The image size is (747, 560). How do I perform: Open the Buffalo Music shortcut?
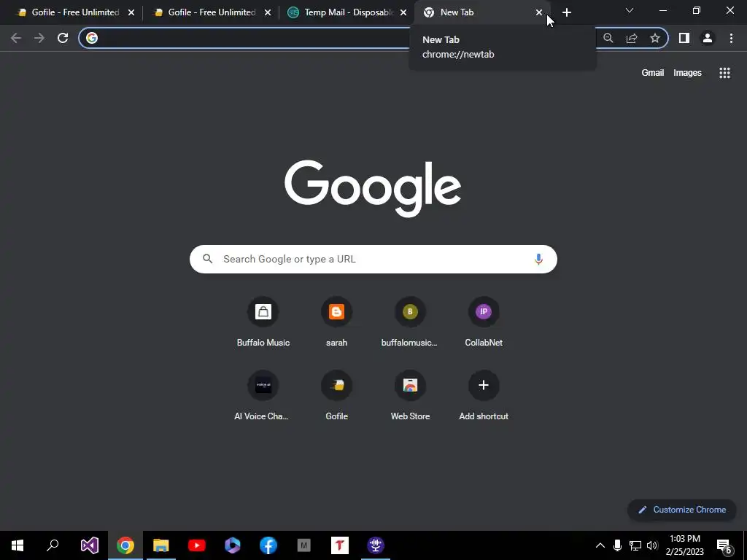coord(263,322)
